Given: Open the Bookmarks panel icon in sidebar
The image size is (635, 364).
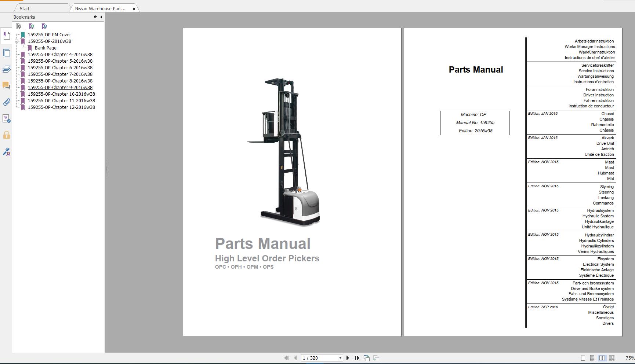Looking at the screenshot, I should [x=6, y=36].
